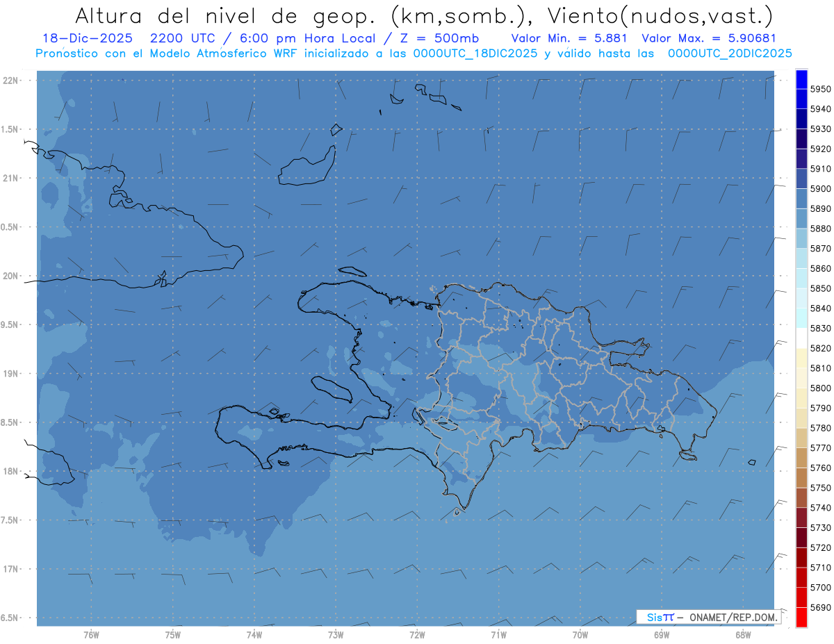Click the 5800 colorbar value
834x644 pixels.
pos(821,388)
